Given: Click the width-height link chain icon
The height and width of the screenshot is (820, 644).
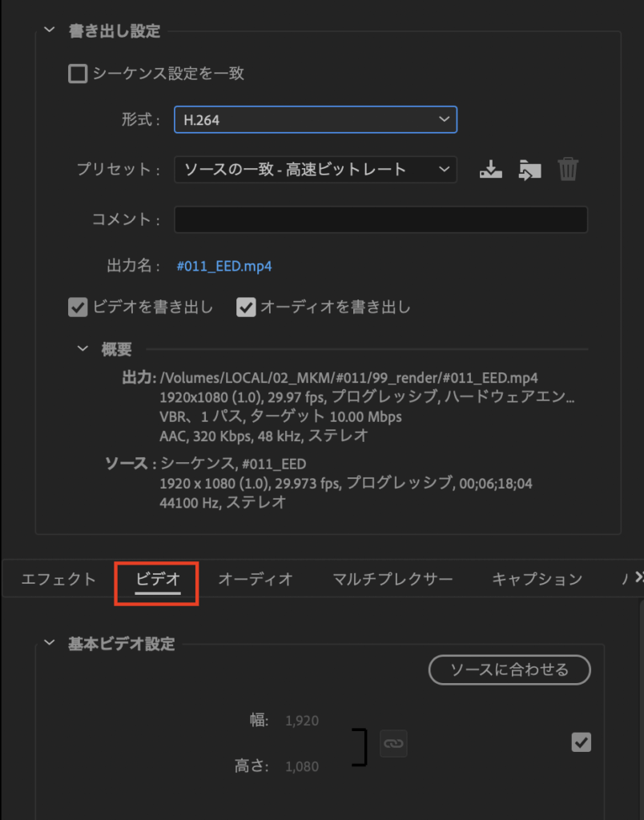Looking at the screenshot, I should (393, 743).
